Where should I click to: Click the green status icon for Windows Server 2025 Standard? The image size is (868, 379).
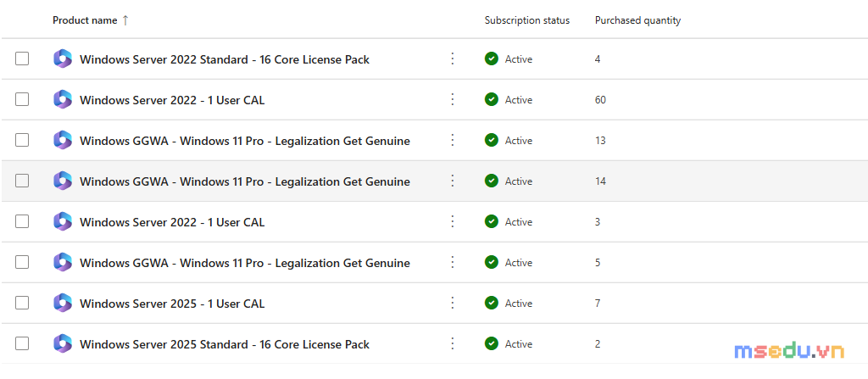tap(491, 344)
